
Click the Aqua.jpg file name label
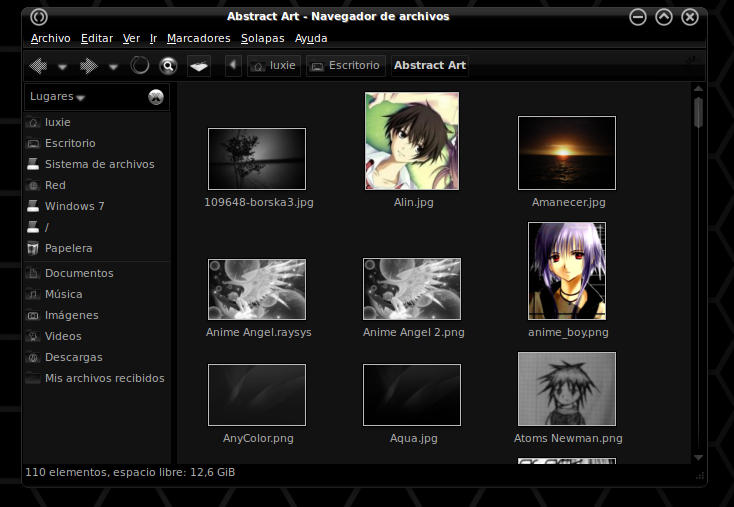coord(413,439)
